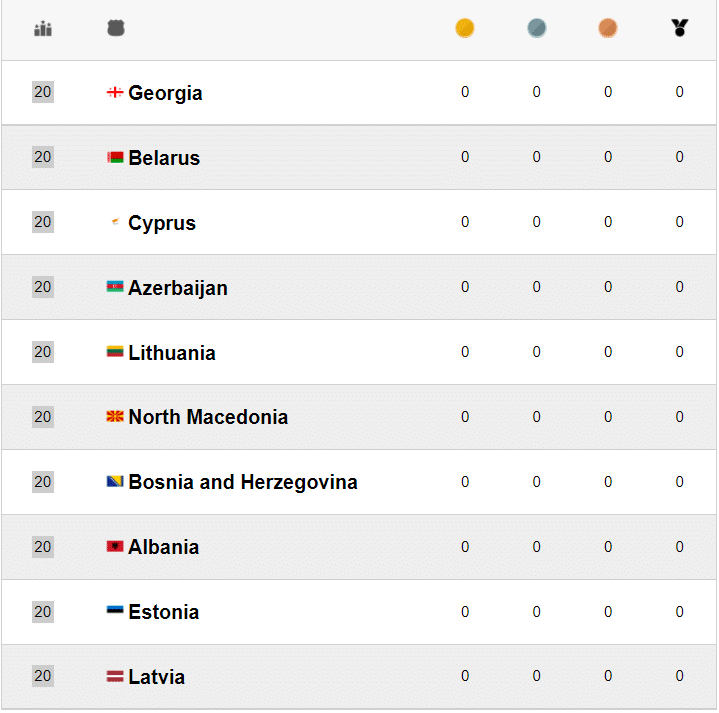
Task: Click the rank column header icon
Action: 42,29
